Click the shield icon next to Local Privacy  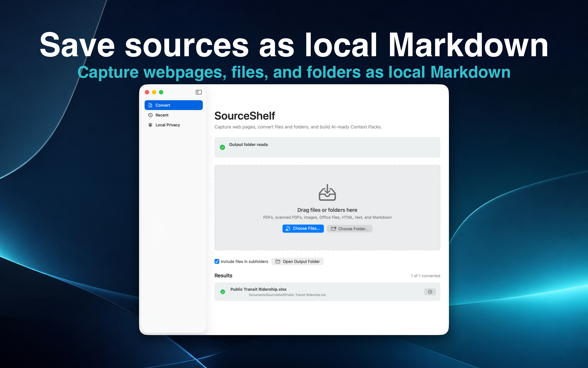[150, 125]
